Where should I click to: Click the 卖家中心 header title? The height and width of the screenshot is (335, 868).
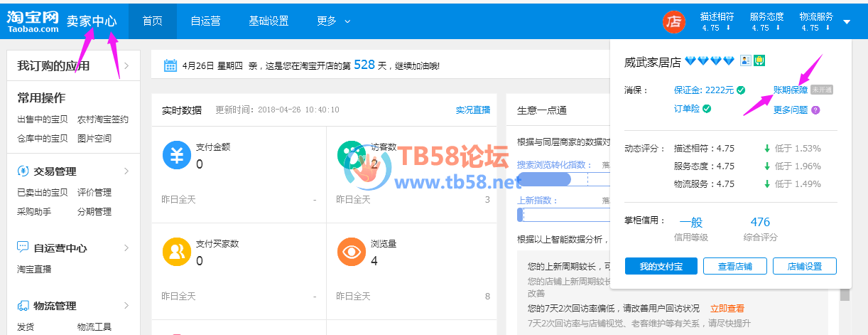coord(92,21)
